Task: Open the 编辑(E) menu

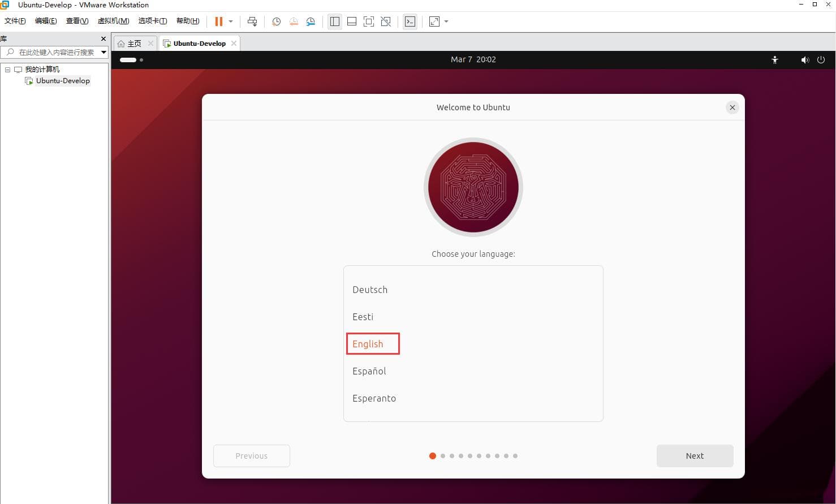Action: point(46,21)
